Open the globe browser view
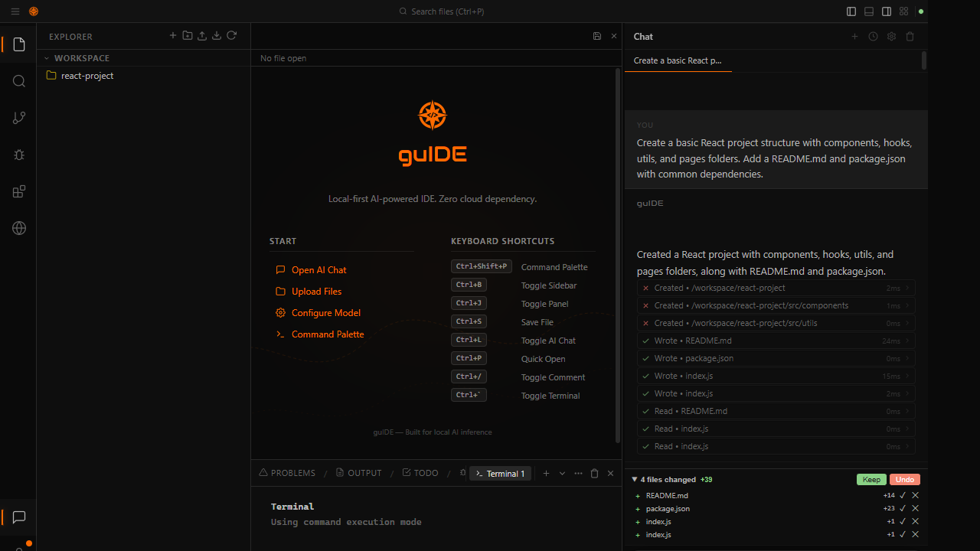This screenshot has width=980, height=551. (x=19, y=228)
